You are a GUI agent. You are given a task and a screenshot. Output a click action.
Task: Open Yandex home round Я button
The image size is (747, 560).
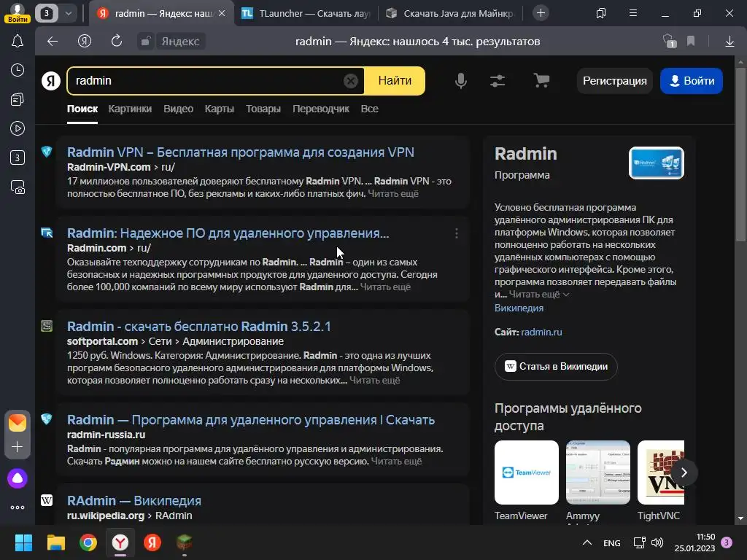tap(85, 42)
